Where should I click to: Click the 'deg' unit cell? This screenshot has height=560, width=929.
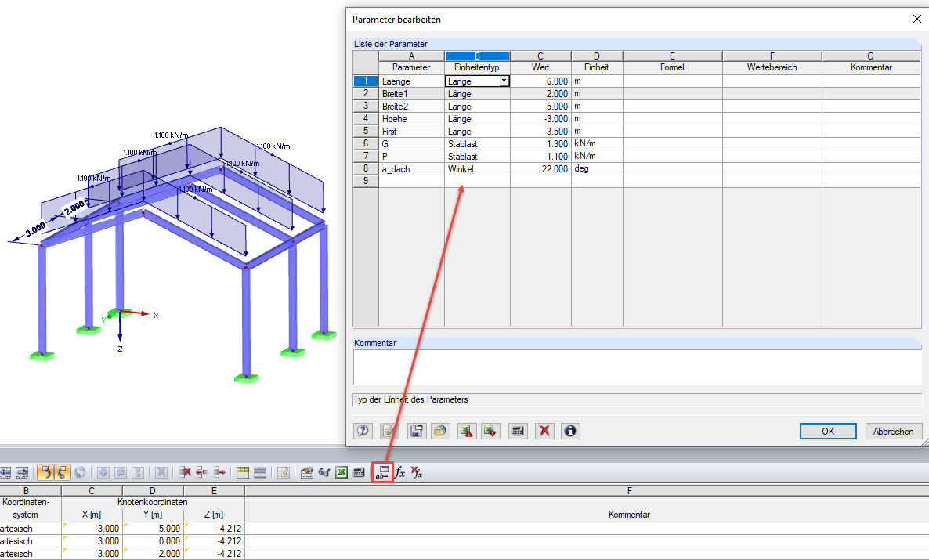[x=597, y=169]
